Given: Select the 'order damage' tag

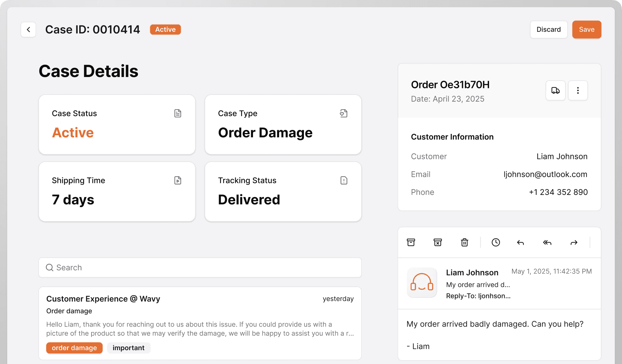Looking at the screenshot, I should tap(74, 348).
